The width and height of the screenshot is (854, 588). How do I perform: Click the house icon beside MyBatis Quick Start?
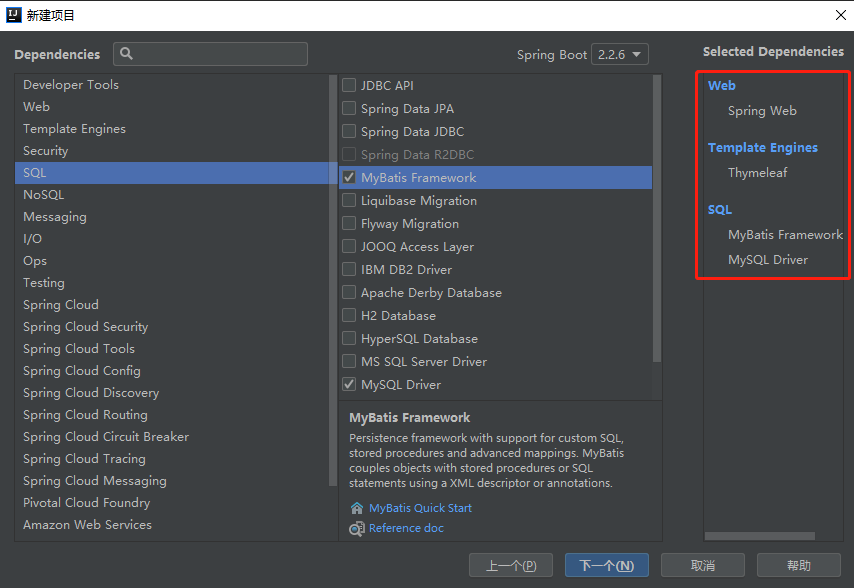click(357, 507)
